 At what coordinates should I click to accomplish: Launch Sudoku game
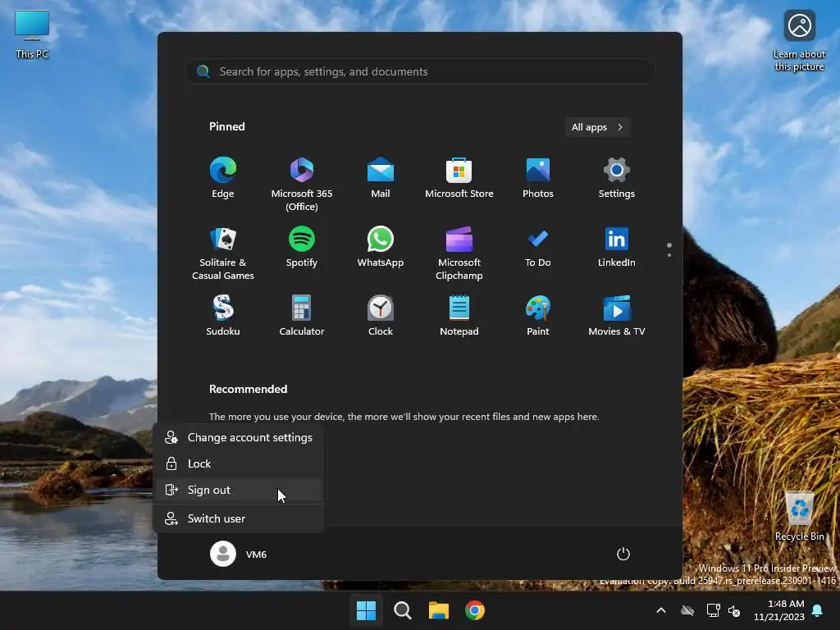pyautogui.click(x=223, y=316)
